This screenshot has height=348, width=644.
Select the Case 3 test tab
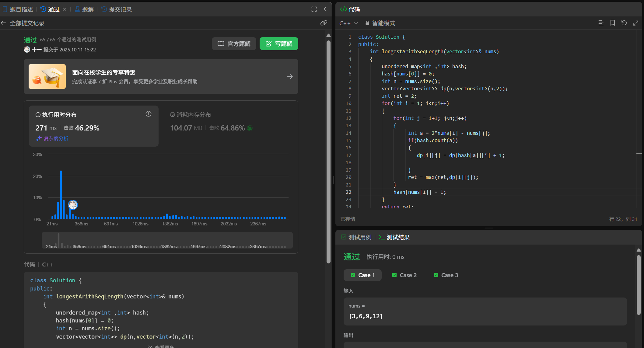pyautogui.click(x=446, y=275)
